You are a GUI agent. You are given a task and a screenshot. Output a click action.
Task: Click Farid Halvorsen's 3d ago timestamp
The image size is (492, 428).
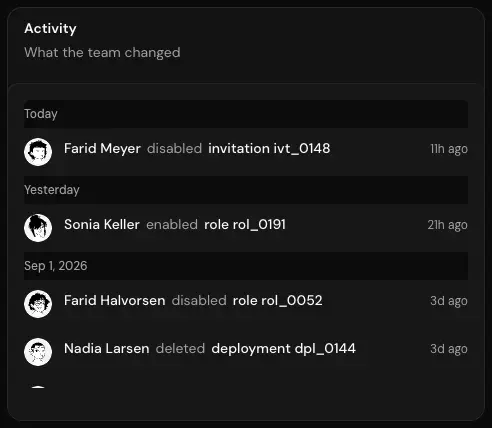click(449, 301)
